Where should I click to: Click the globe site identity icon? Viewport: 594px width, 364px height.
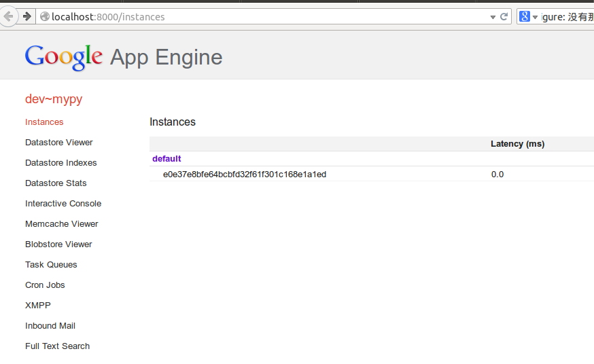(45, 17)
